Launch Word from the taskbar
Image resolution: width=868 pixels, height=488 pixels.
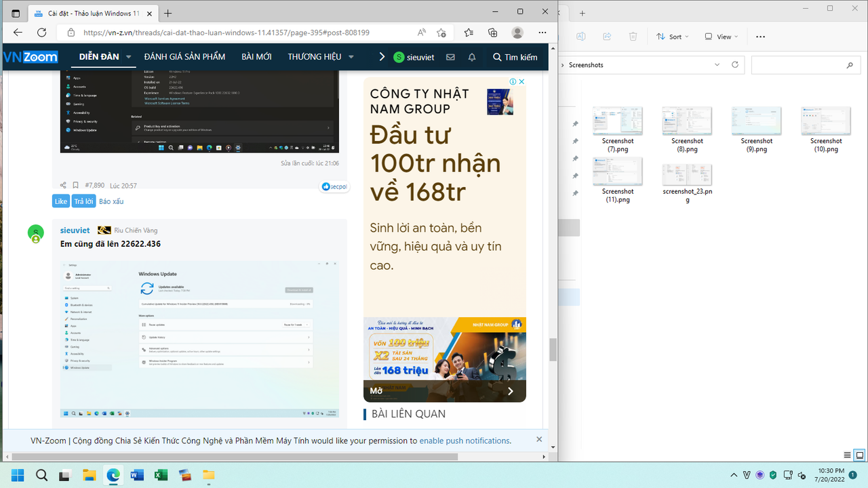137,475
